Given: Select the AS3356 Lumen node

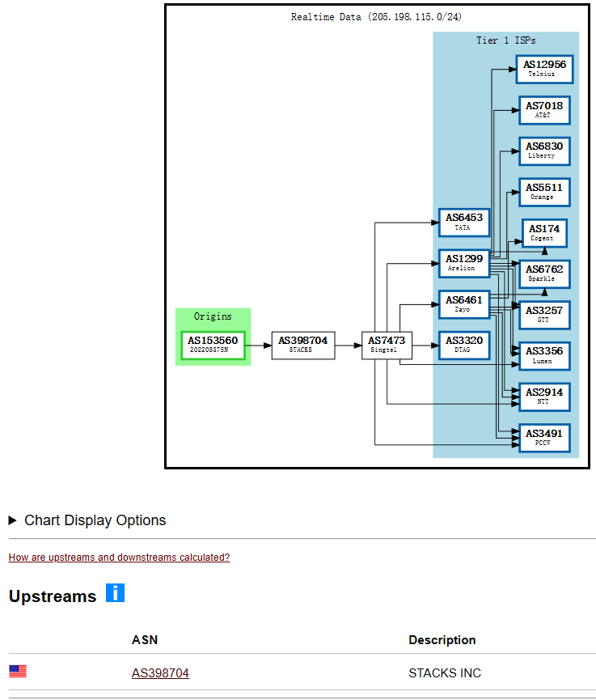Looking at the screenshot, I should [544, 356].
